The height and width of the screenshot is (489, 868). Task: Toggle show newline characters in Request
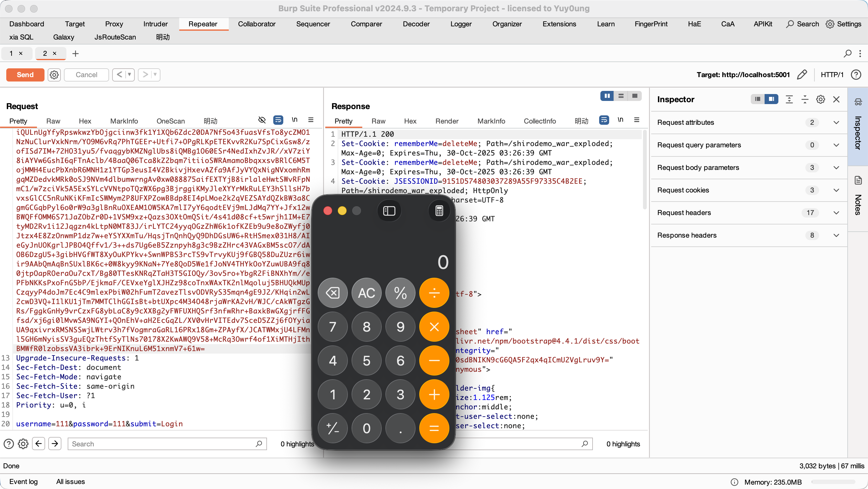(x=295, y=120)
